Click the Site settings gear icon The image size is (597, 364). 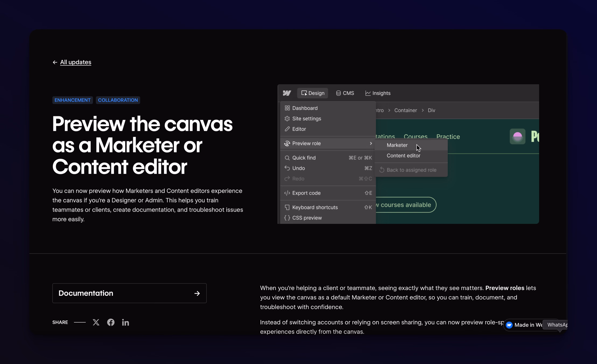coord(287,118)
